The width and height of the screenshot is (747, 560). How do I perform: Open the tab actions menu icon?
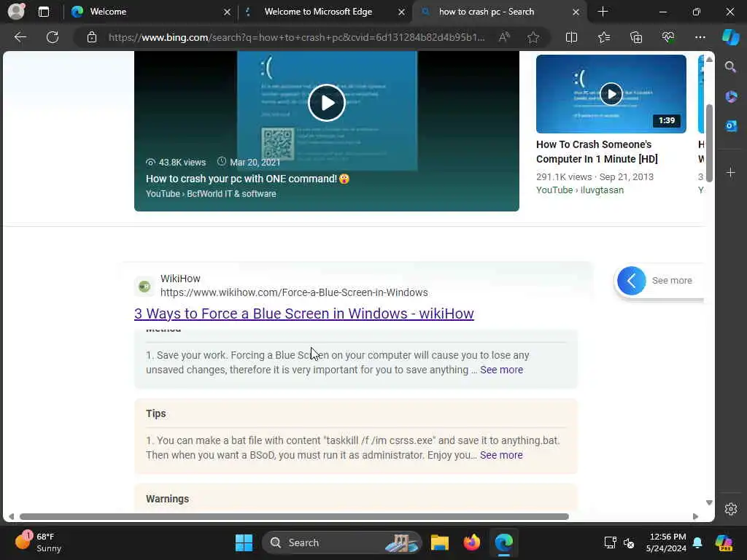point(43,12)
